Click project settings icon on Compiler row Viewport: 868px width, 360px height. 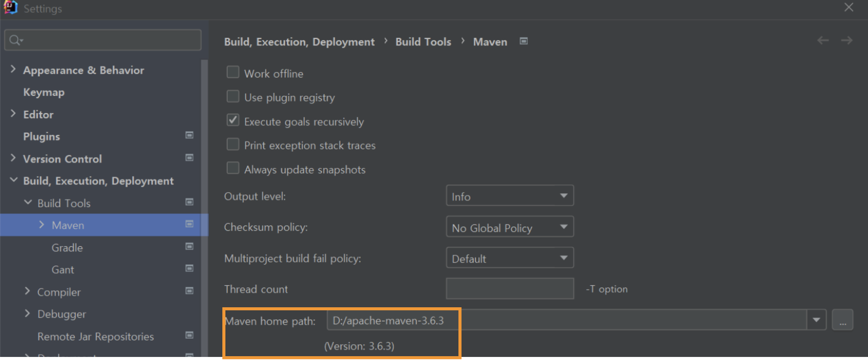point(189,291)
